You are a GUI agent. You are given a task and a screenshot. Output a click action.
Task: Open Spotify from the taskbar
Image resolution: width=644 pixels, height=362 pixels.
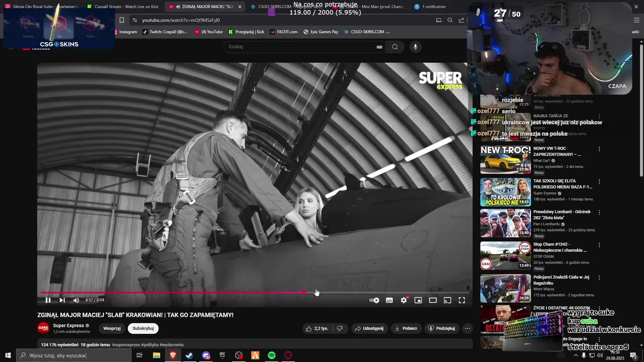(x=272, y=355)
